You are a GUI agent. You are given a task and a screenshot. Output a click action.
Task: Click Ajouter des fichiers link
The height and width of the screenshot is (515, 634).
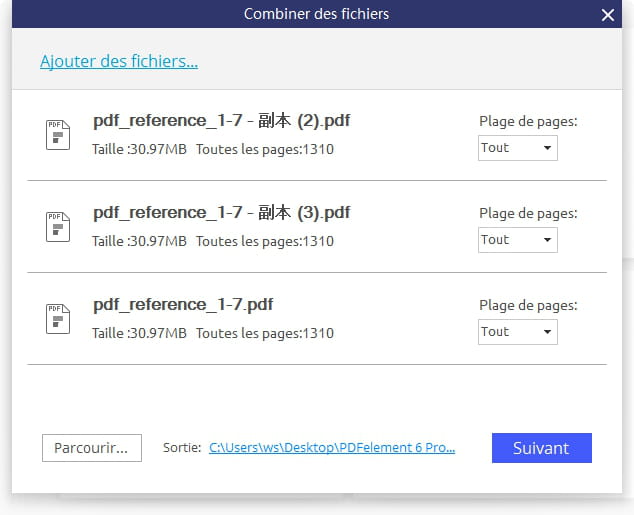(119, 61)
